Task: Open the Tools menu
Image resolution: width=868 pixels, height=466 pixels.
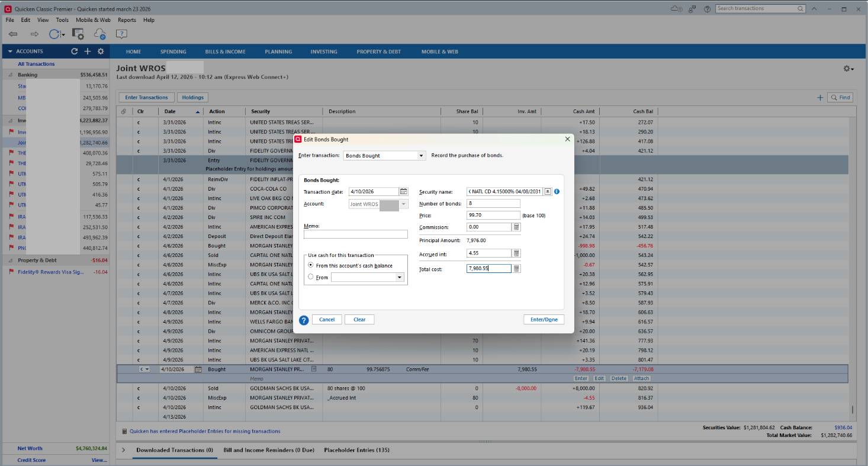Action: [62, 20]
